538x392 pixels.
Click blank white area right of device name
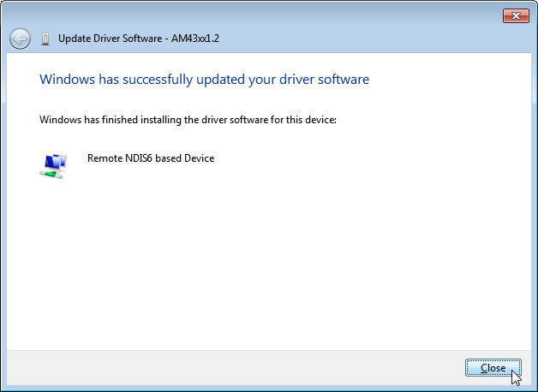(360, 158)
